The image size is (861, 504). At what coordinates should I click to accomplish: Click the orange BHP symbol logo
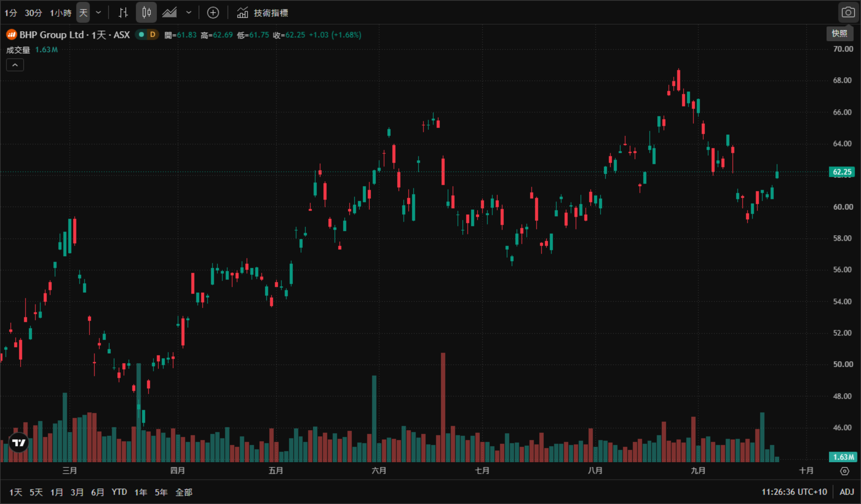[x=12, y=34]
